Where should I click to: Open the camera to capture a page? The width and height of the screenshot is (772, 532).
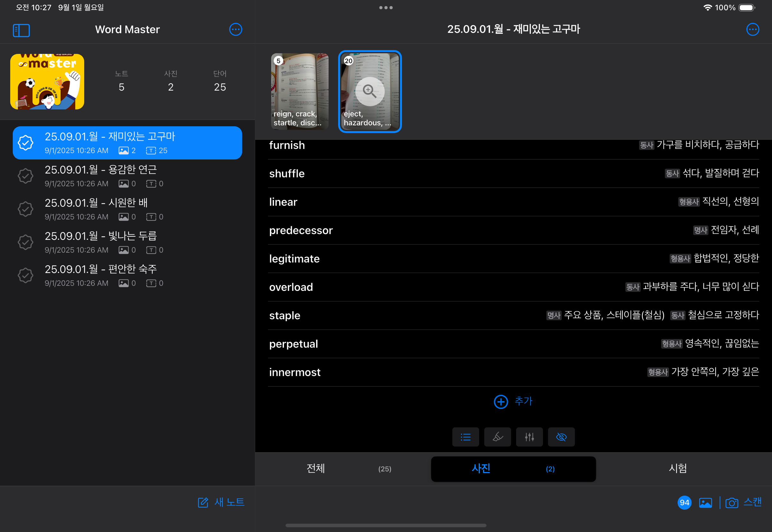click(732, 502)
